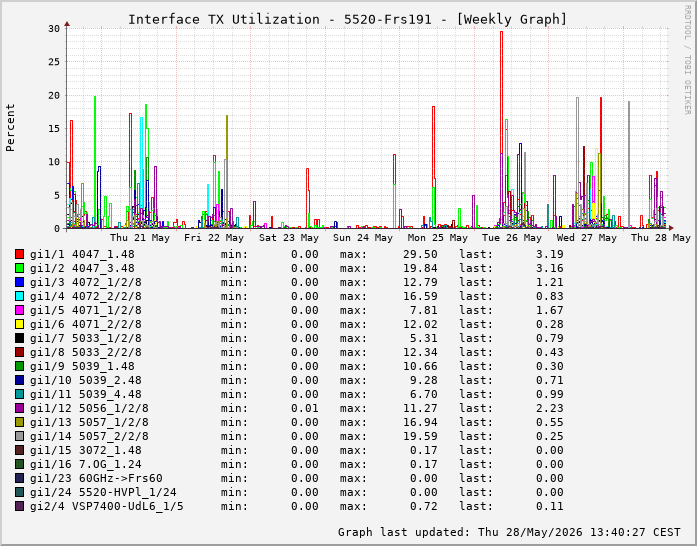Screen dimensions: 697x546
Task: Click the Fri 22 May axis label
Action: (214, 238)
